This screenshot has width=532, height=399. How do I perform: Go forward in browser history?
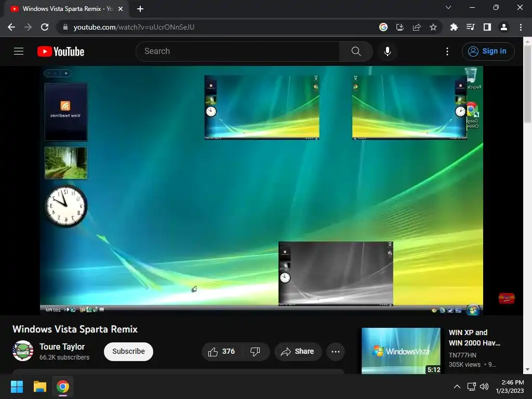(x=28, y=27)
